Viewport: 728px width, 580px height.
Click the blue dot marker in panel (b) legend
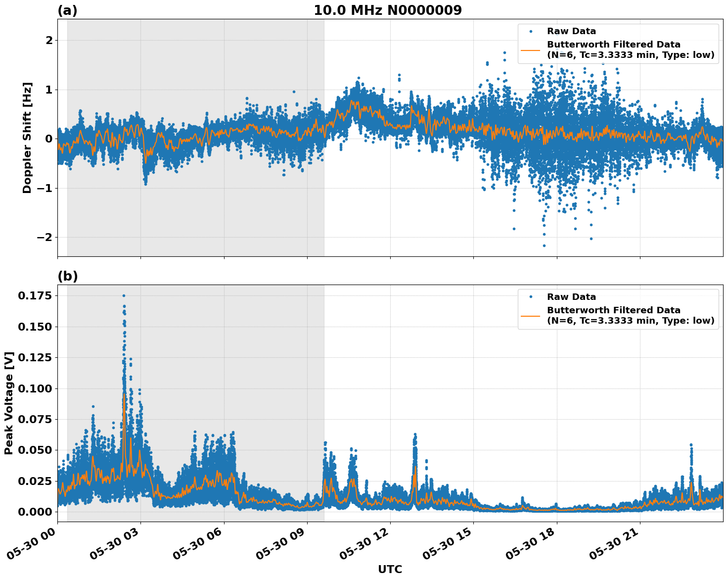[531, 297]
